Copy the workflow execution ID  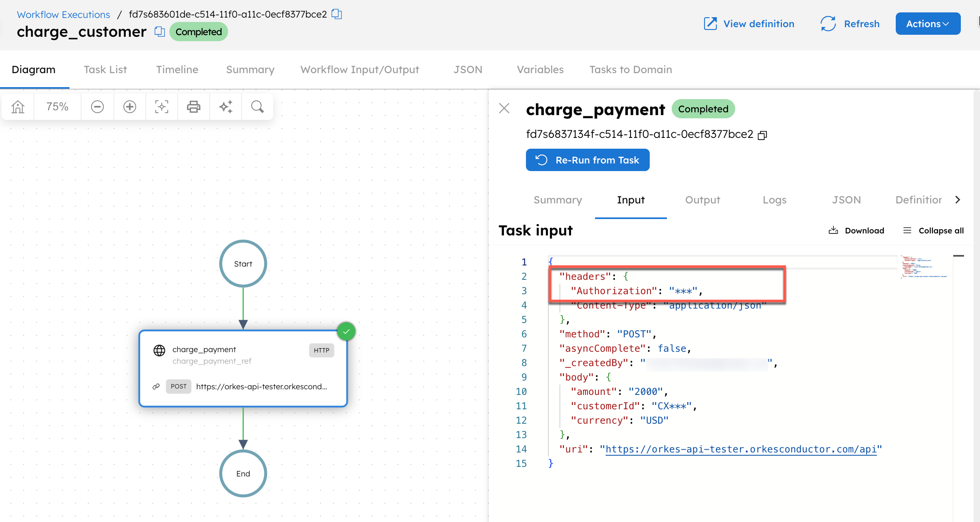pos(337,14)
